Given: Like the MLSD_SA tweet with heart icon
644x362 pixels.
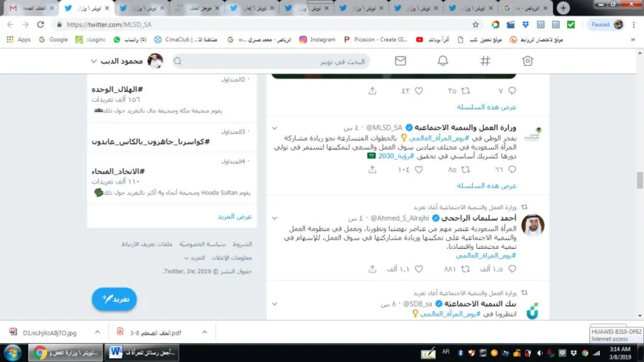Looking at the screenshot, I should coord(419,169).
